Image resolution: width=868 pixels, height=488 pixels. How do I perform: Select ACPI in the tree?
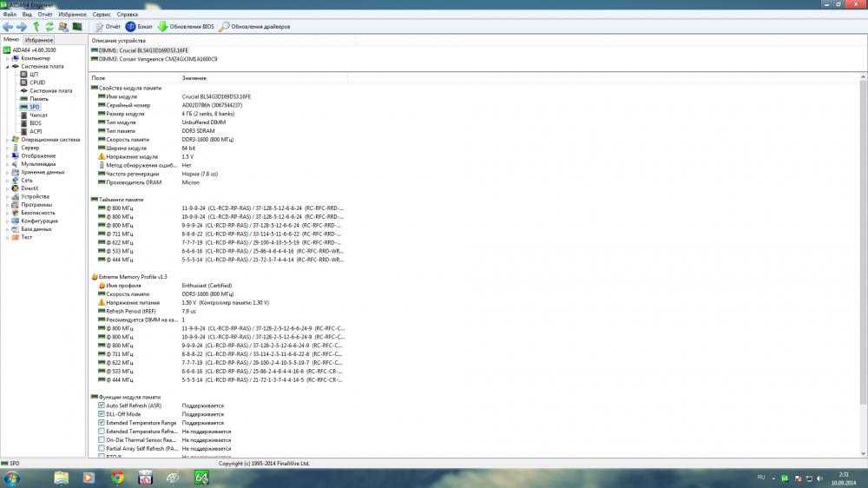click(x=36, y=131)
